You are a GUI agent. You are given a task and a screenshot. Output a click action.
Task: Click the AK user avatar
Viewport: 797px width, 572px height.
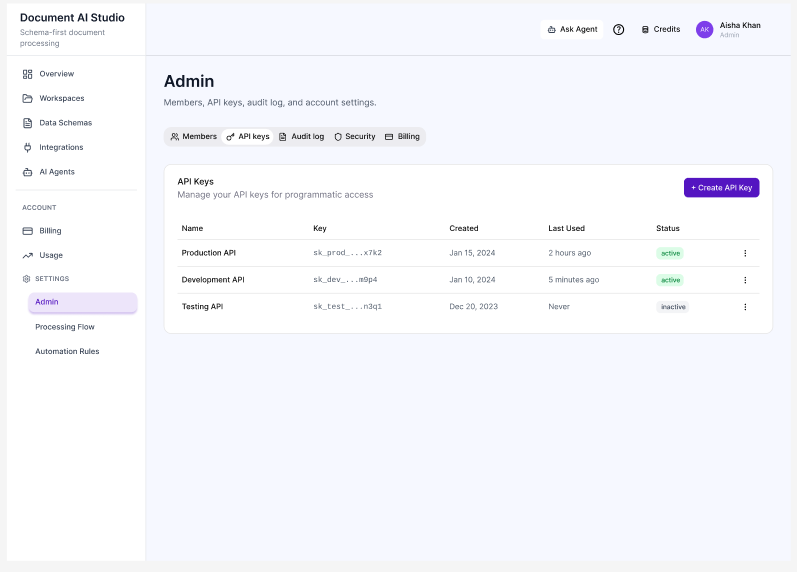tap(704, 29)
